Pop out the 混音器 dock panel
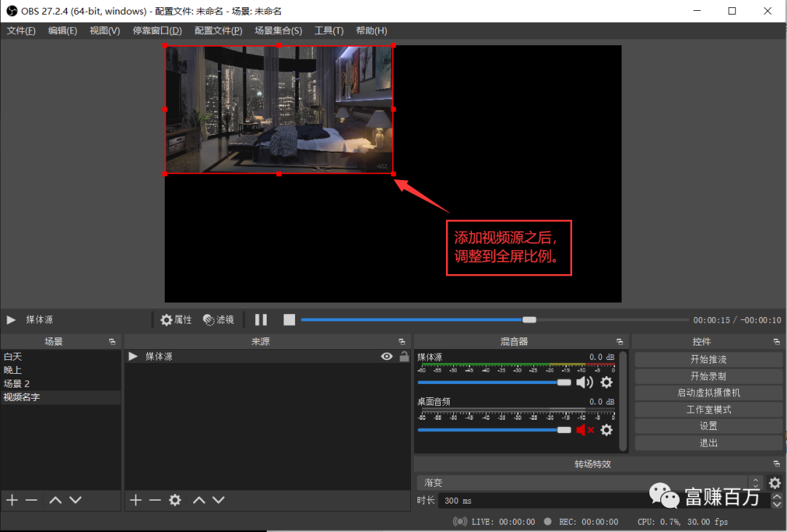Image resolution: width=787 pixels, height=532 pixels. pos(619,342)
